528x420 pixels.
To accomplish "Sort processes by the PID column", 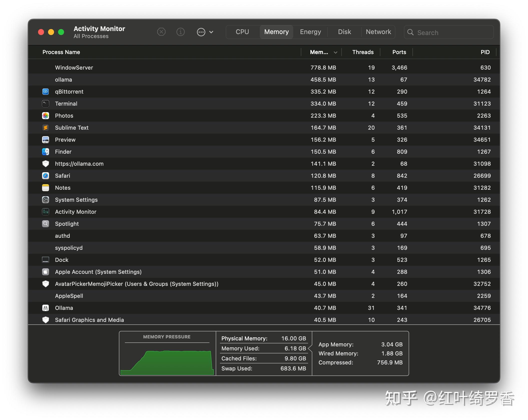I will [x=485, y=52].
